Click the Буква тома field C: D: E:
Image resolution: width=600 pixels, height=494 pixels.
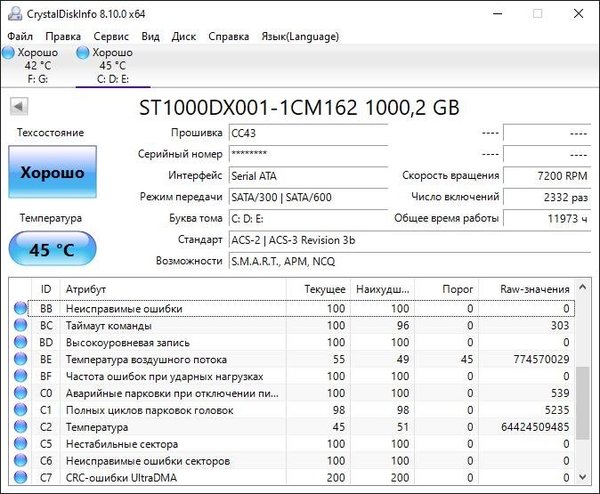[308, 218]
